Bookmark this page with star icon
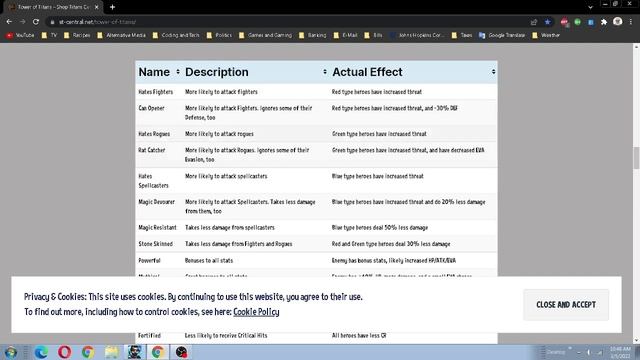Screen dimensions: 640x360 click(547, 22)
